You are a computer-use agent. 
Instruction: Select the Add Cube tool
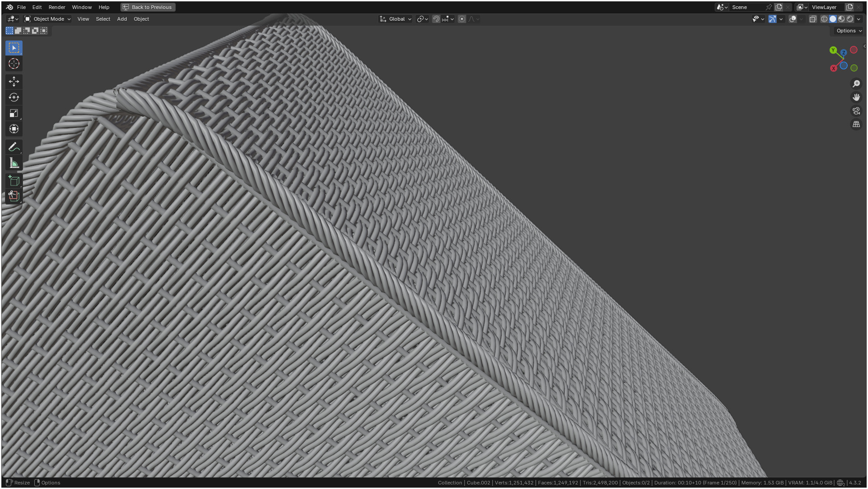click(x=14, y=181)
